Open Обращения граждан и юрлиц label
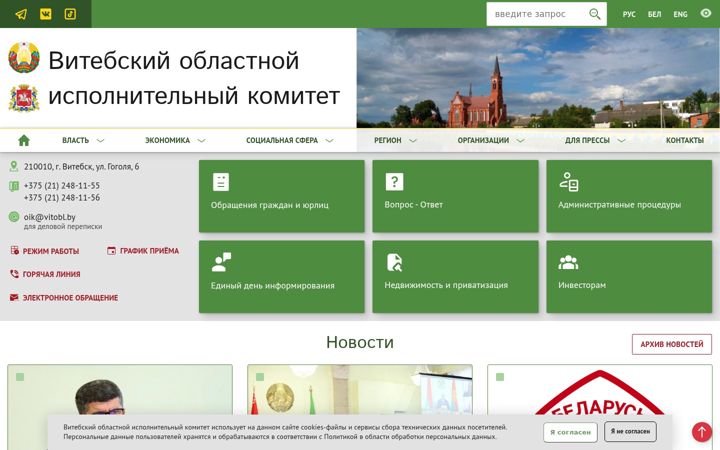 click(270, 205)
